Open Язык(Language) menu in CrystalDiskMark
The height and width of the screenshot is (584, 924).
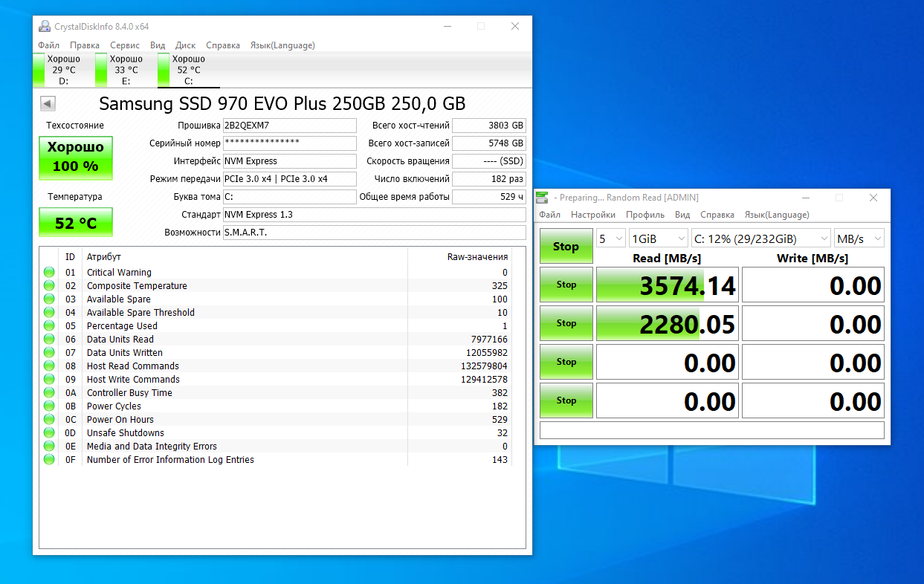[x=777, y=215]
